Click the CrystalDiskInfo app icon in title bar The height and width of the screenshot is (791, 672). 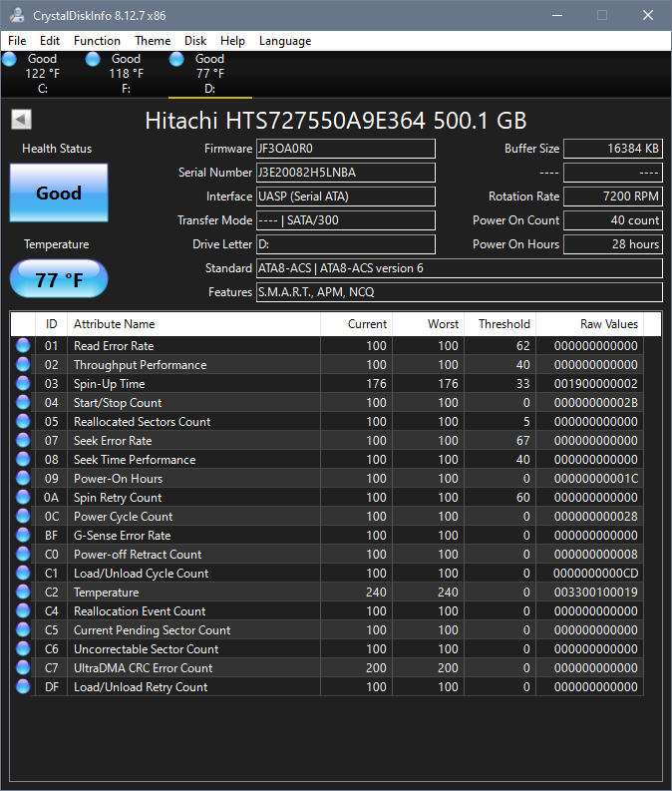coord(17,16)
